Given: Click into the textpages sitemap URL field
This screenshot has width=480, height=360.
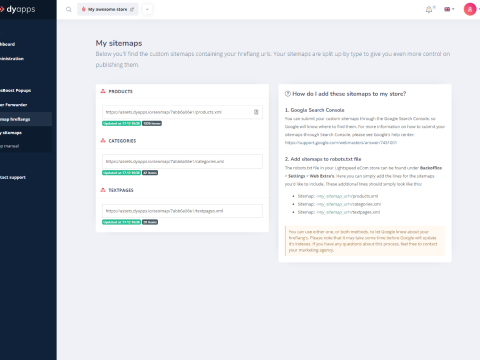Looking at the screenshot, I should pos(182,211).
